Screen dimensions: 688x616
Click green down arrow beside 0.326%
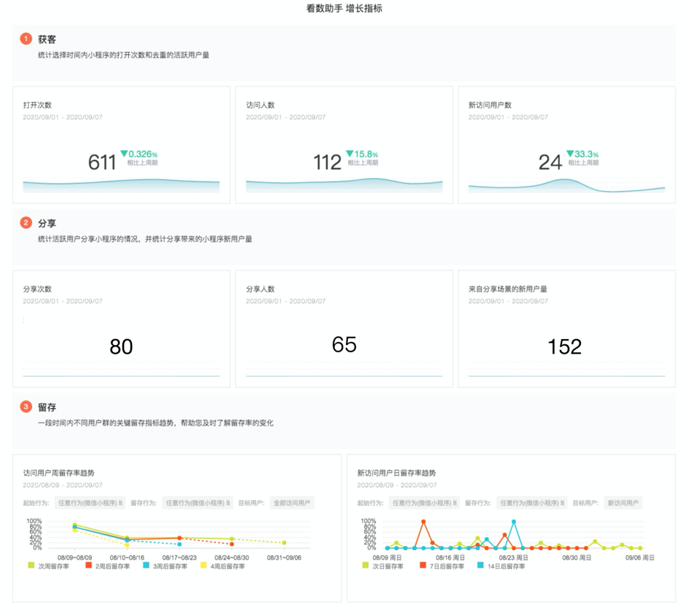point(124,154)
